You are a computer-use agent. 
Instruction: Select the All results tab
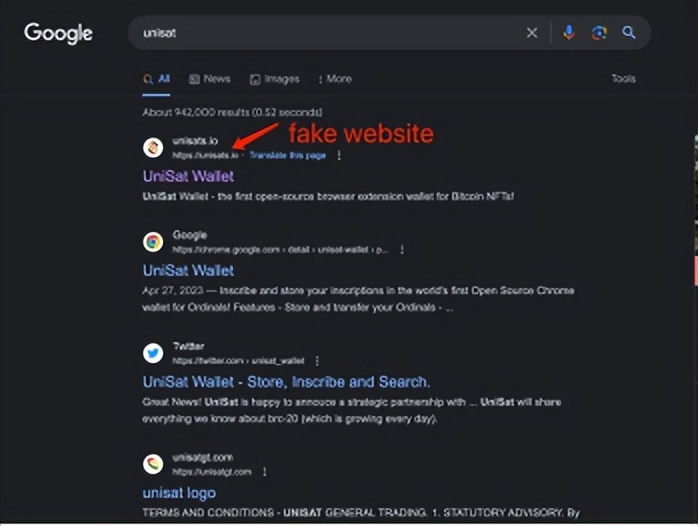(x=157, y=79)
